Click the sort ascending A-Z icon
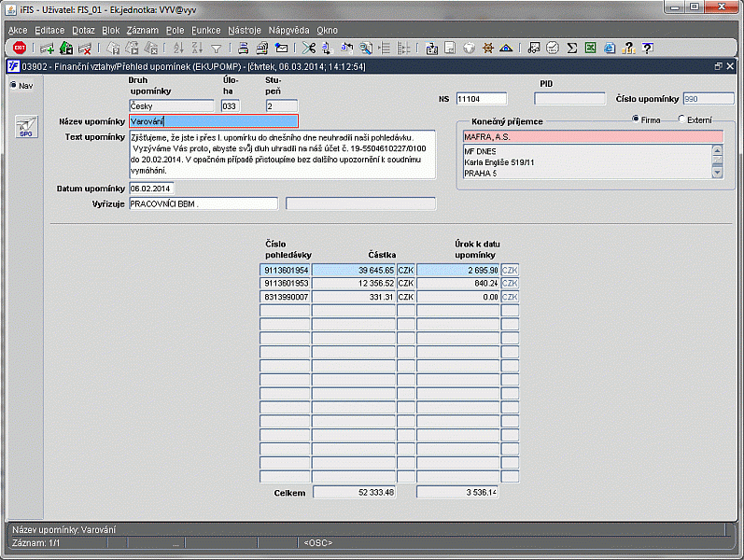Image resolution: width=744 pixels, height=560 pixels. point(178,48)
